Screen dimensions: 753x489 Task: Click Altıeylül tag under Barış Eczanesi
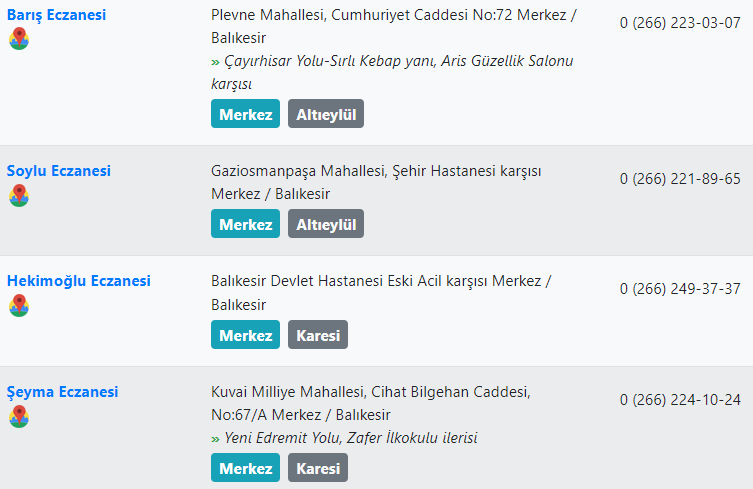click(x=326, y=114)
